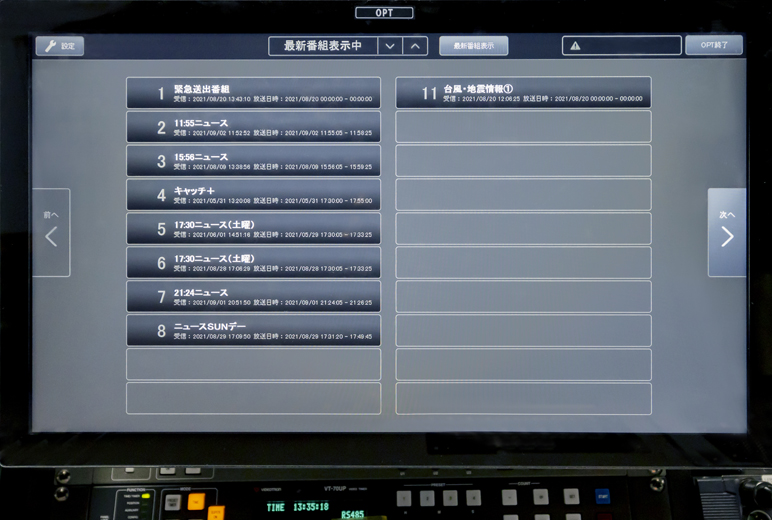Select program 2 11:55ニュース
Screen dimensions: 772x520
pyautogui.click(x=253, y=127)
